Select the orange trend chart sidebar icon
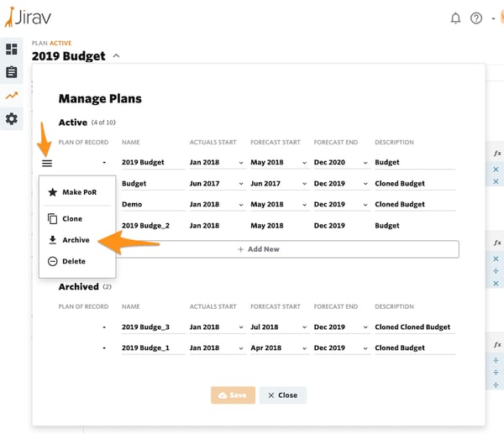504x434 pixels. pyautogui.click(x=12, y=96)
